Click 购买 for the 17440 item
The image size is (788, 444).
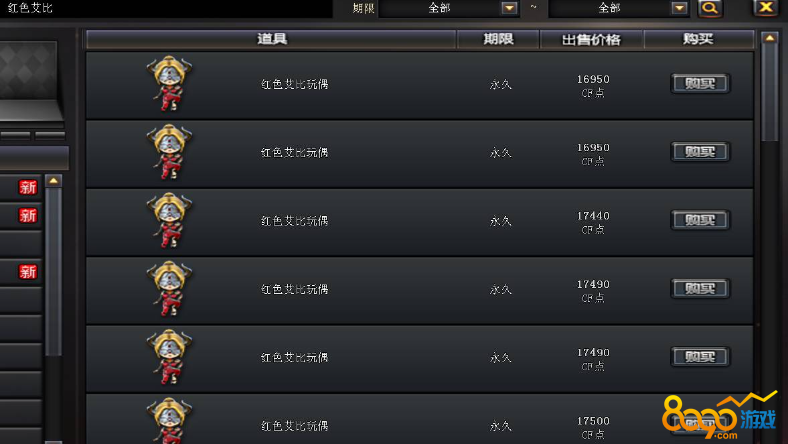coord(700,220)
